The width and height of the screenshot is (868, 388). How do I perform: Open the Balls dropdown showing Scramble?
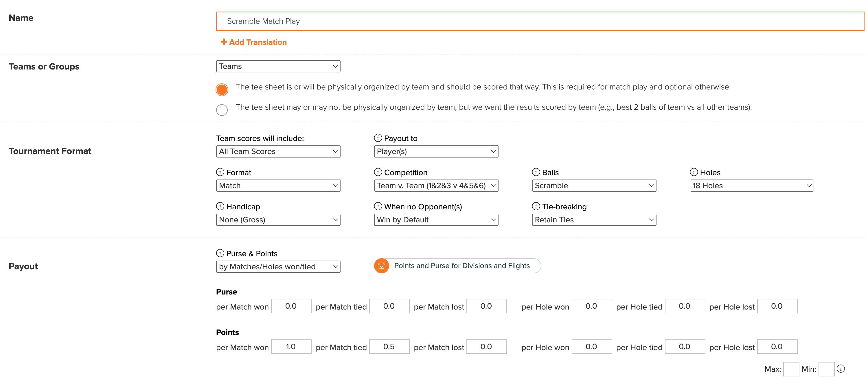[594, 185]
